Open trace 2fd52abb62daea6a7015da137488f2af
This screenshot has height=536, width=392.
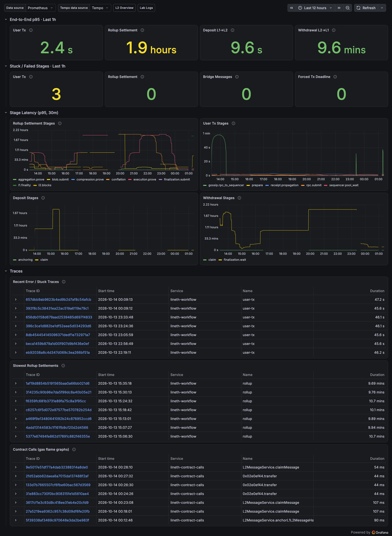[57, 476]
